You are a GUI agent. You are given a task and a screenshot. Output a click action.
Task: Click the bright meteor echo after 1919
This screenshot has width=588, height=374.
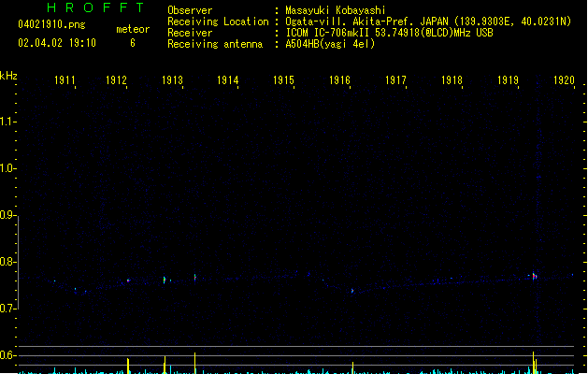[x=535, y=277]
